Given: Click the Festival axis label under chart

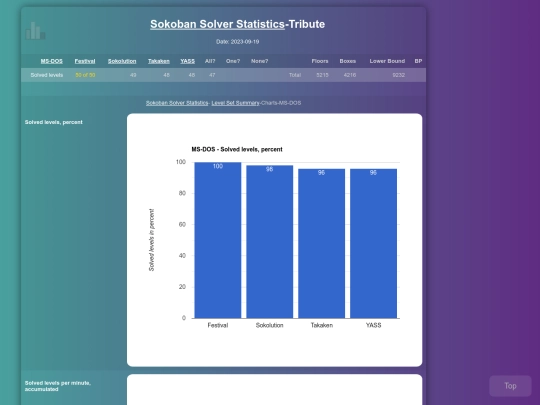Looking at the screenshot, I should [218, 325].
